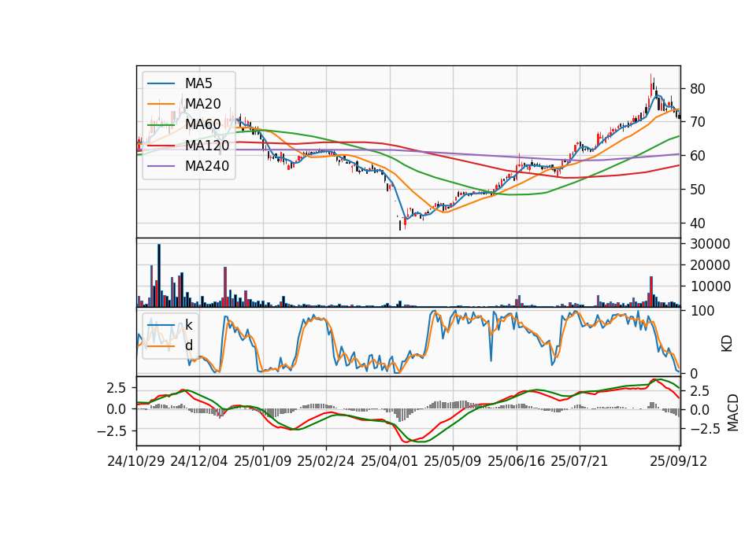This screenshot has width=756, height=543.
Task: Click the date label 25/07/21
Action: (x=580, y=461)
